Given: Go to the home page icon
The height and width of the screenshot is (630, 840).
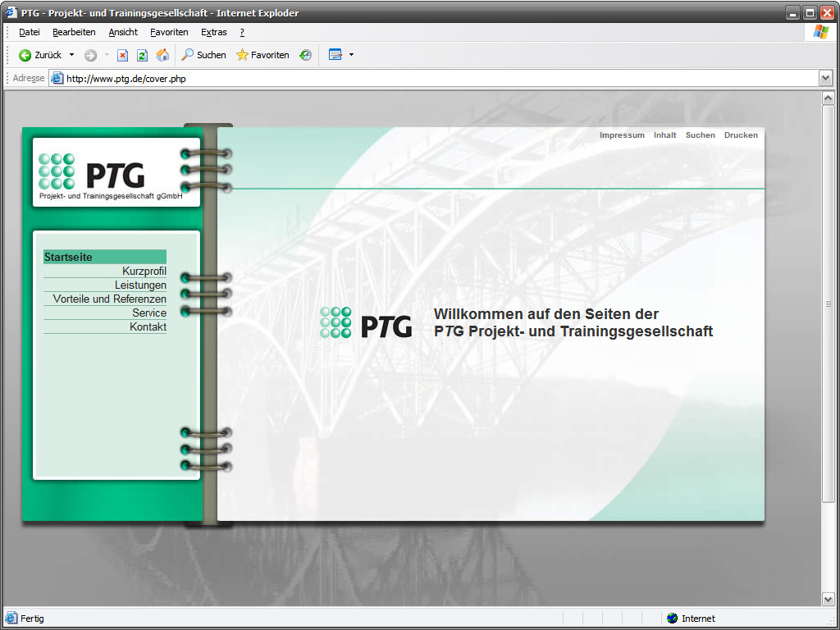Looking at the screenshot, I should pyautogui.click(x=162, y=55).
